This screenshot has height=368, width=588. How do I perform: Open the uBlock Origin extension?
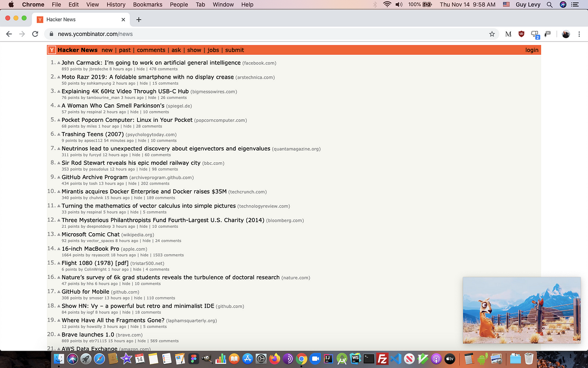(521, 34)
